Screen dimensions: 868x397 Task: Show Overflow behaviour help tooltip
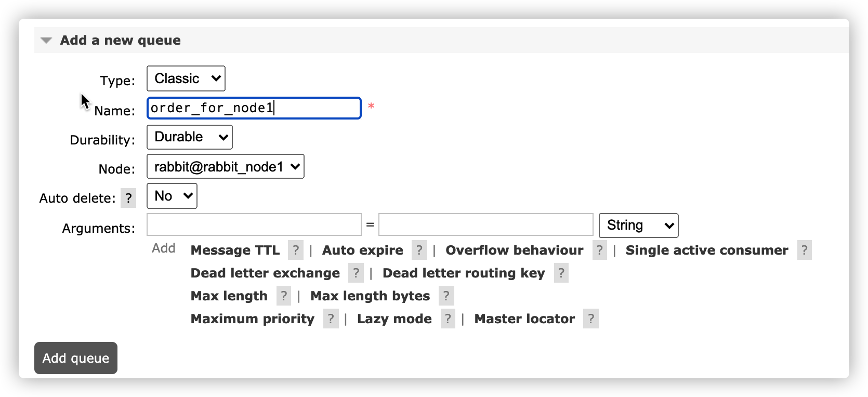pyautogui.click(x=599, y=250)
